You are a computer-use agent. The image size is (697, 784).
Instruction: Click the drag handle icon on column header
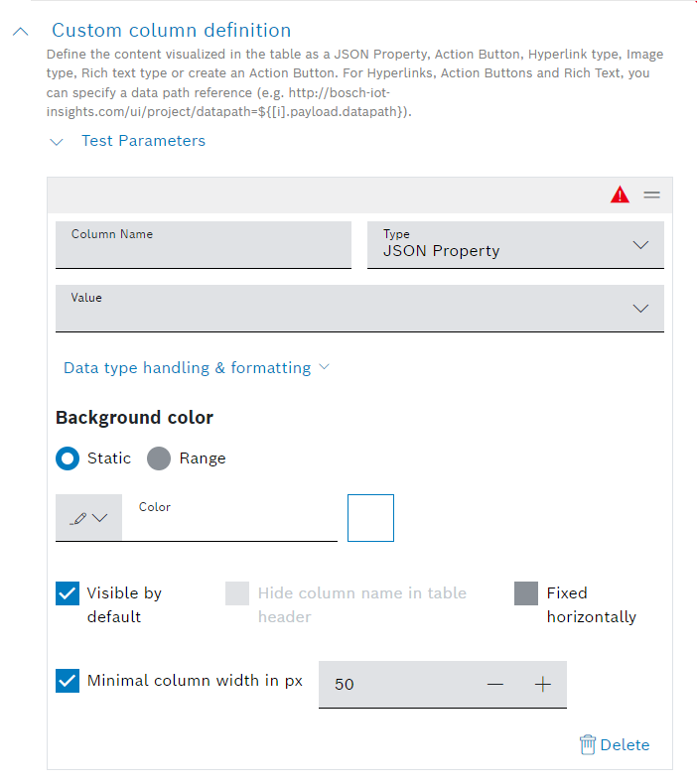click(x=651, y=196)
